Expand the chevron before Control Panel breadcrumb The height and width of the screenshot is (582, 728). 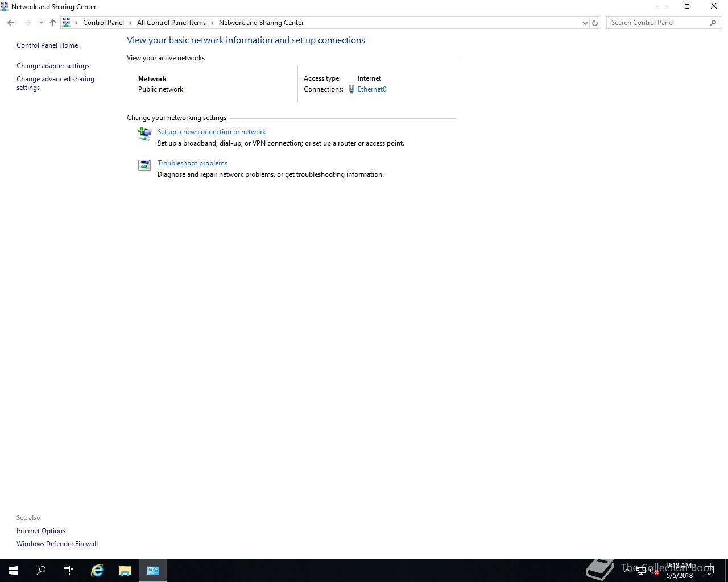coord(77,23)
